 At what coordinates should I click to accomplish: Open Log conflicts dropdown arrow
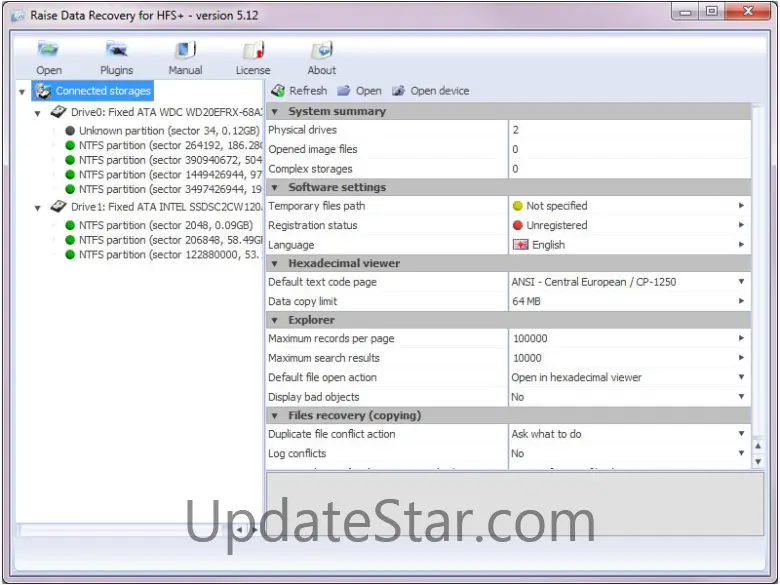point(741,453)
